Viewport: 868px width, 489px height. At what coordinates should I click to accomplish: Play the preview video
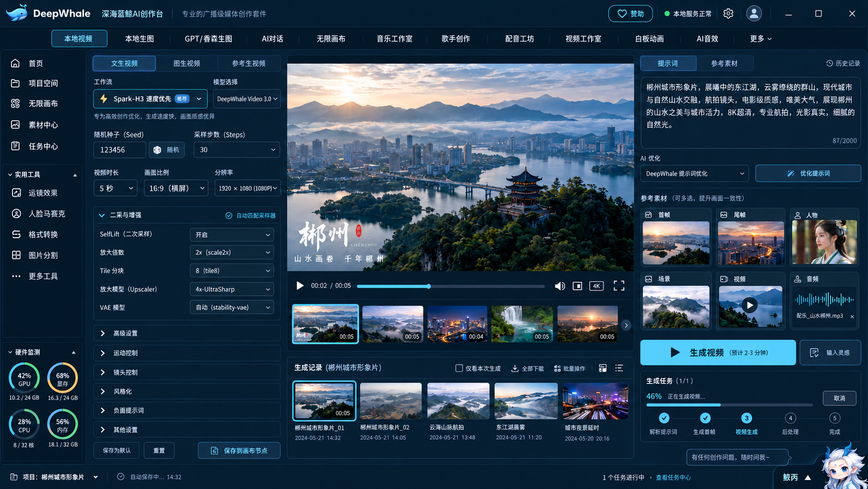pos(300,286)
